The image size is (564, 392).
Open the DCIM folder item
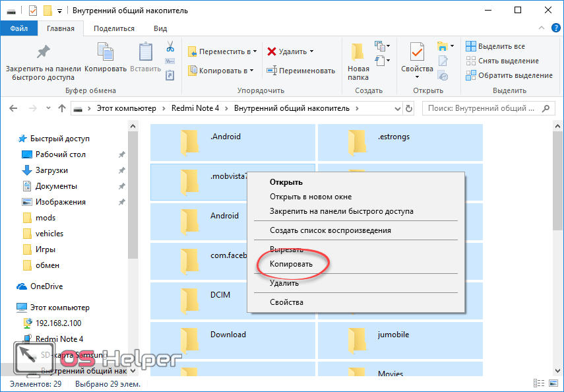tap(220, 295)
